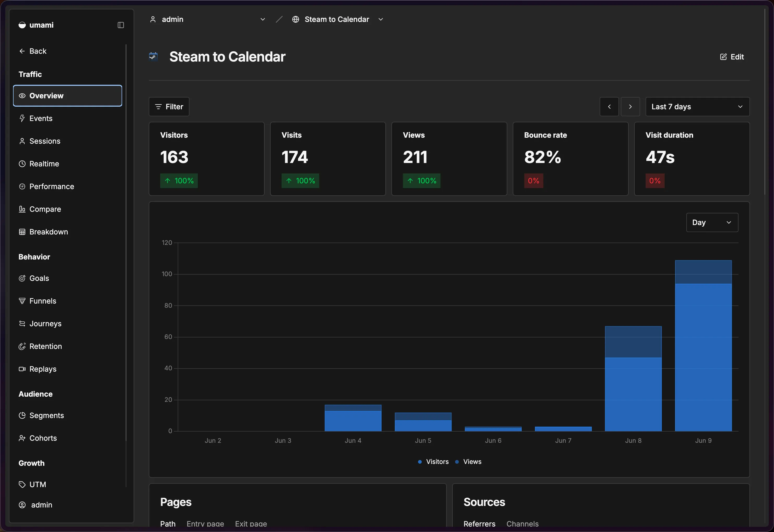Click the Cohorts people icon
774x532 pixels.
click(x=22, y=438)
